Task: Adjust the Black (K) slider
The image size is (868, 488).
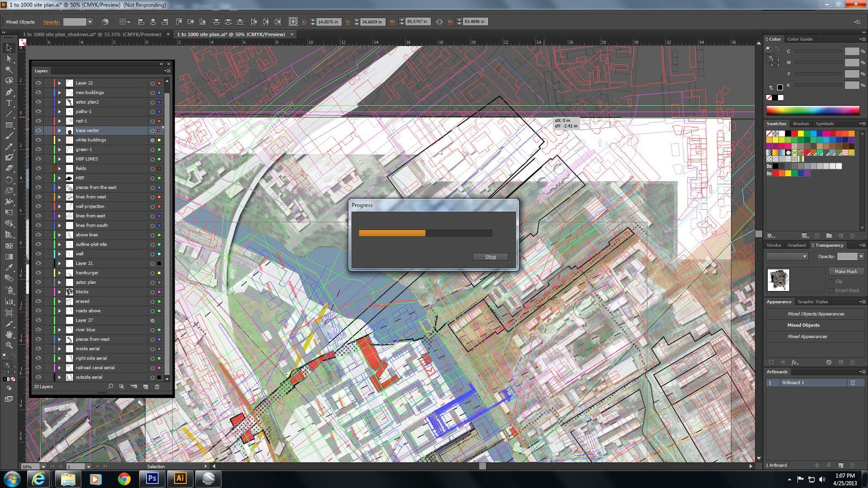Action: (x=819, y=85)
